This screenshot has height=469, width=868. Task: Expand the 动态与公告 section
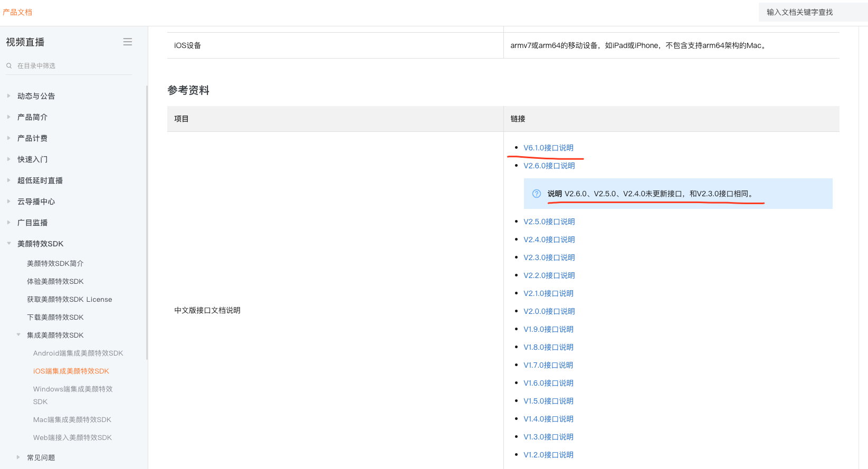pyautogui.click(x=8, y=96)
